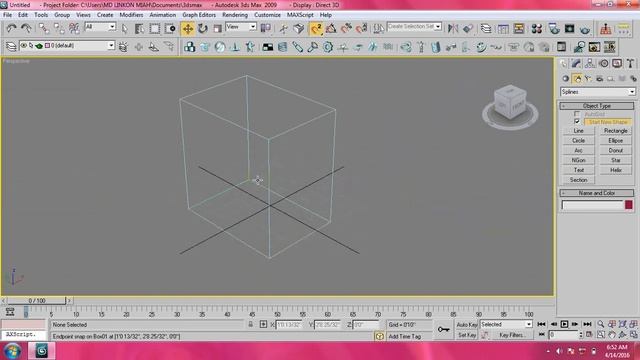Open the Material Editor spheres icon
Screen dimensions: 640x360
(537, 29)
